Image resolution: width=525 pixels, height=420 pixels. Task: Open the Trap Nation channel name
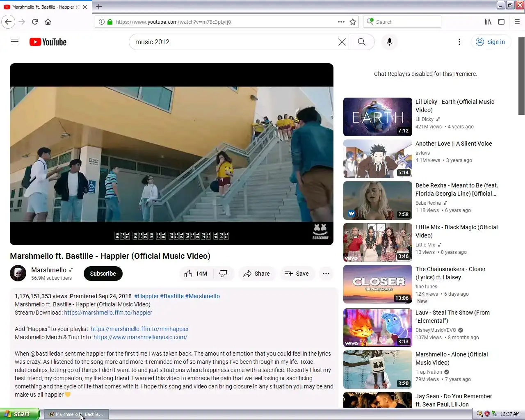[x=429, y=372]
